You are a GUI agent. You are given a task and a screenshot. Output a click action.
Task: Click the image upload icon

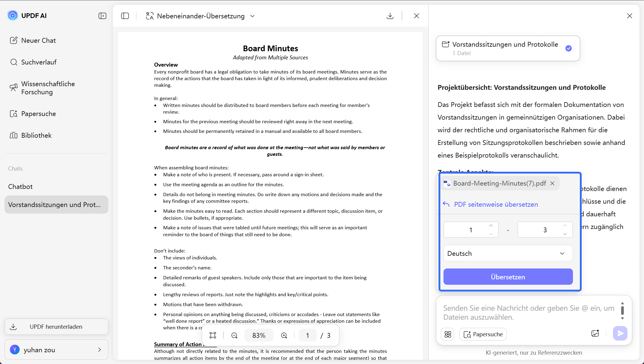tap(595, 333)
